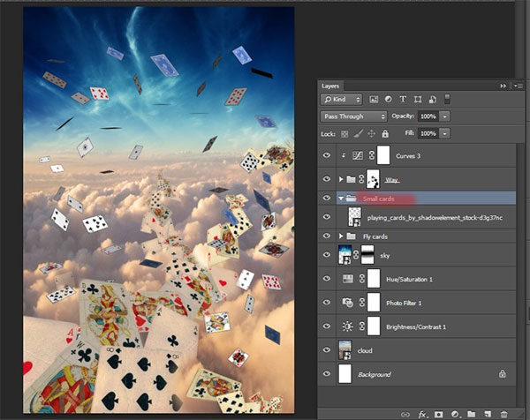530x420 pixels.
Task: Click the delete layer trash icon
Action: 503,413
